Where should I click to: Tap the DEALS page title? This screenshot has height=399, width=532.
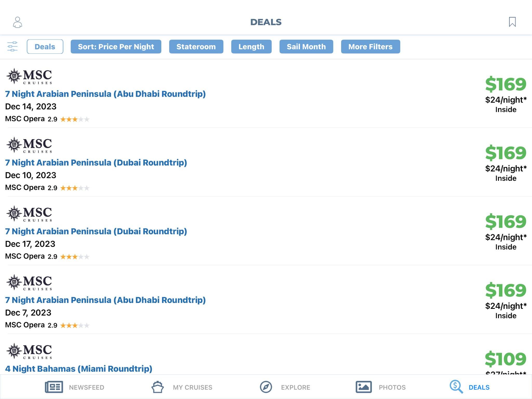click(x=266, y=22)
